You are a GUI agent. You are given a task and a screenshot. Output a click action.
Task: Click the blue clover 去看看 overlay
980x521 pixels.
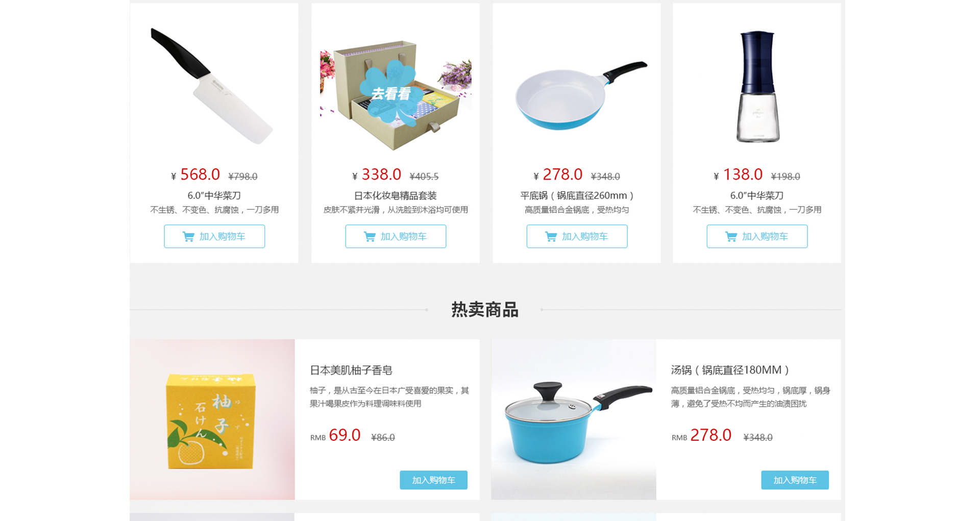point(390,93)
